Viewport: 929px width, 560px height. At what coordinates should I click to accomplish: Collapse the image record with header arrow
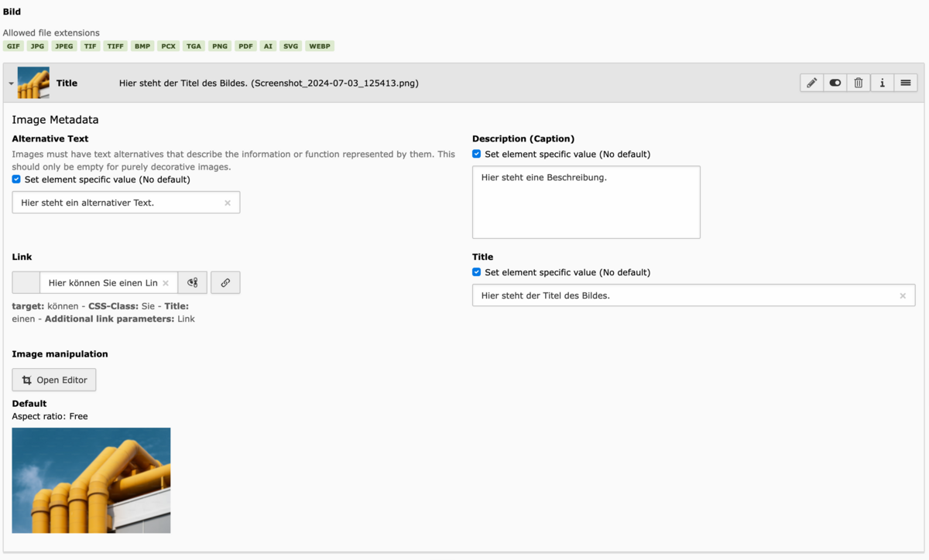[11, 84]
